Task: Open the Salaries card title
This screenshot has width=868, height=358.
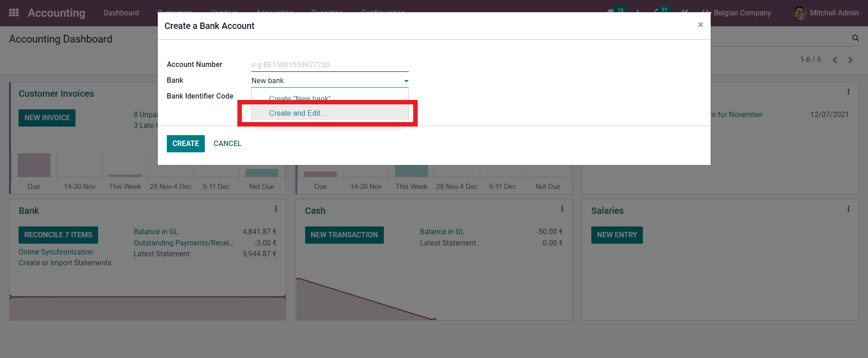Action: click(x=608, y=211)
